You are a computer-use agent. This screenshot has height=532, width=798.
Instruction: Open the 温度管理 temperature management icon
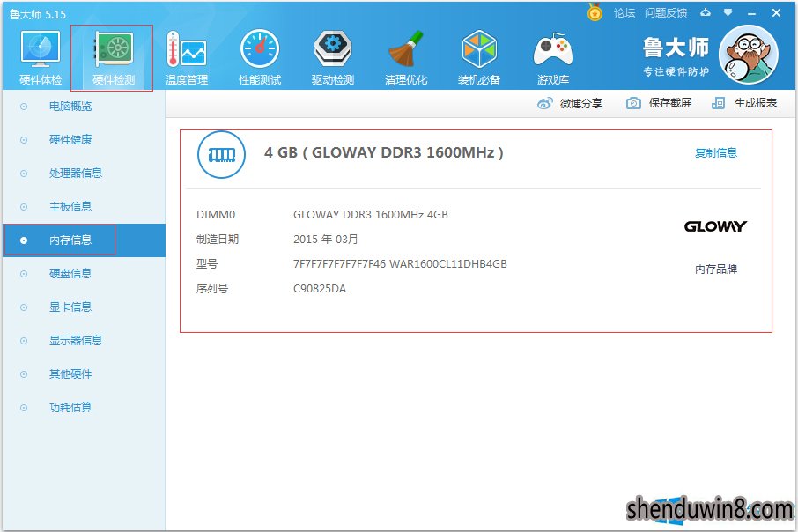pyautogui.click(x=186, y=49)
